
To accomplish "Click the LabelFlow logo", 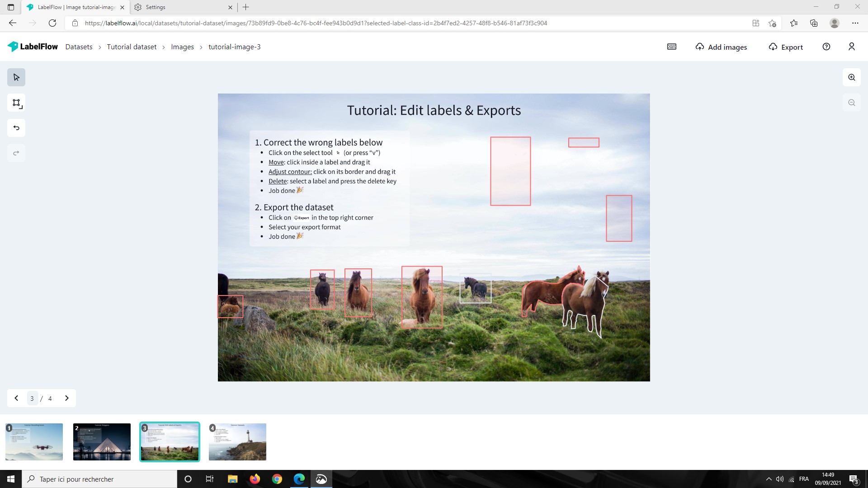I will (x=33, y=46).
